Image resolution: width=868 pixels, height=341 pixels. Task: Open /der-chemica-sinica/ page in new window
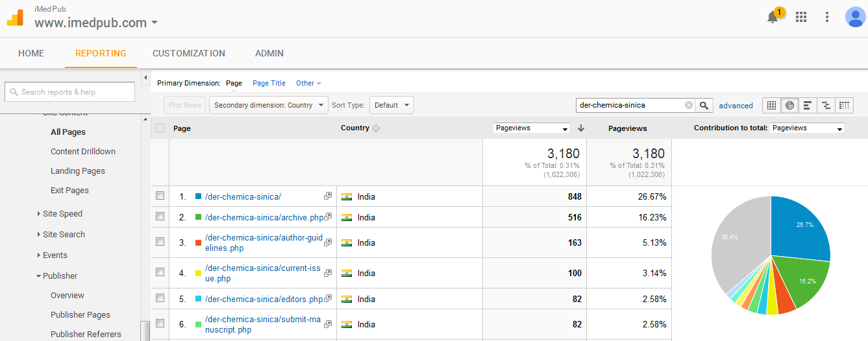pos(328,196)
